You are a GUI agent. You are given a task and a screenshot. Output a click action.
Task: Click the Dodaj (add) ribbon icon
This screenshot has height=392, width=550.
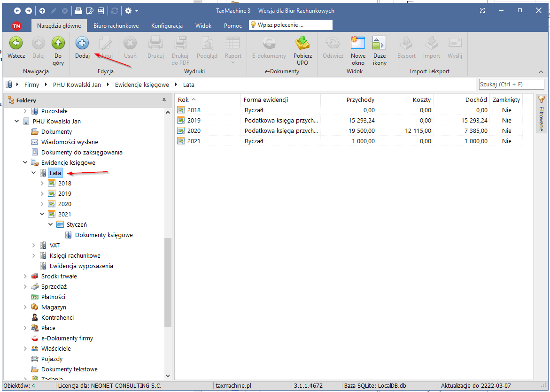(x=82, y=44)
